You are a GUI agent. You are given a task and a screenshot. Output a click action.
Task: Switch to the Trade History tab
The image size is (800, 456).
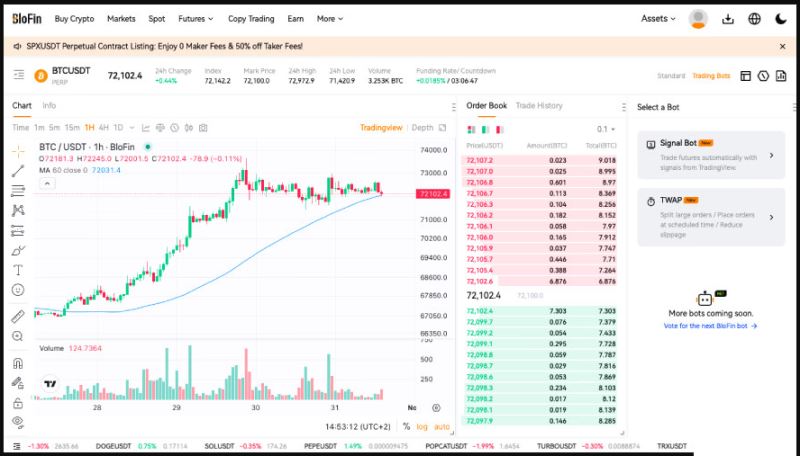click(x=541, y=106)
